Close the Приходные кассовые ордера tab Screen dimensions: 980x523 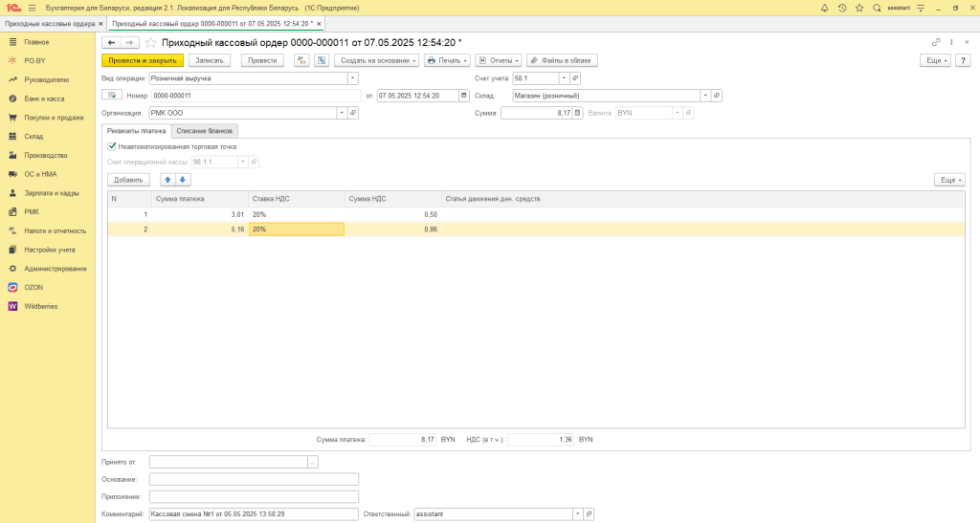point(100,24)
